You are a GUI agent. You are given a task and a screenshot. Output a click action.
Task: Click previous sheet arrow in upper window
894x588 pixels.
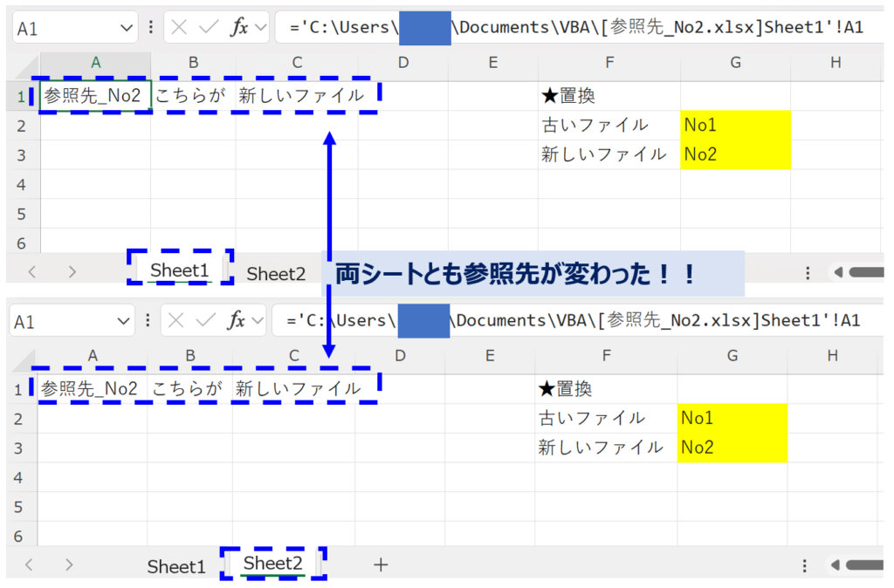(x=32, y=272)
